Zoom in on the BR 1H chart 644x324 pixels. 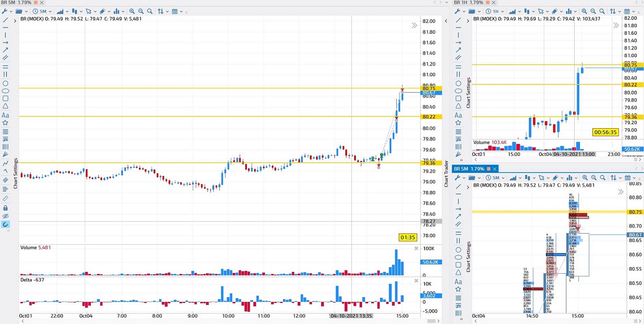(584, 11)
